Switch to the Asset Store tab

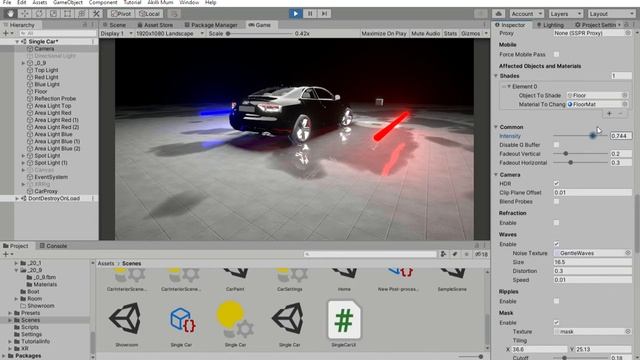pos(155,25)
